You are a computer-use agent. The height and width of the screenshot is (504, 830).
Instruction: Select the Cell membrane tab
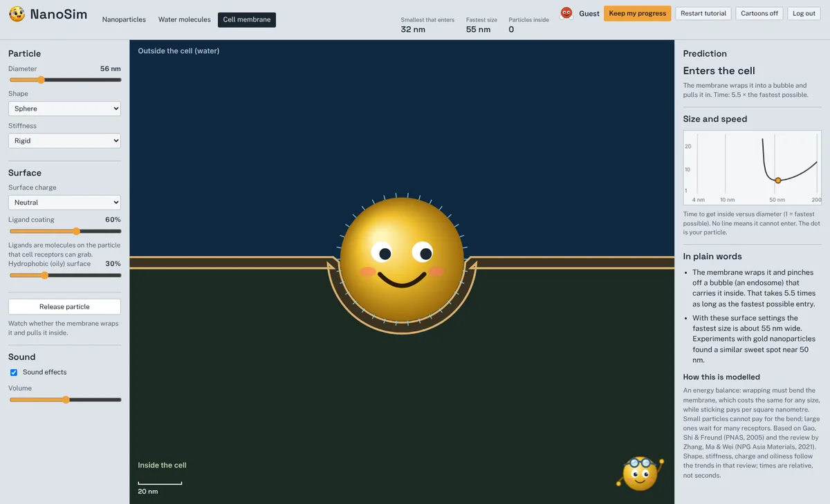pyautogui.click(x=247, y=20)
